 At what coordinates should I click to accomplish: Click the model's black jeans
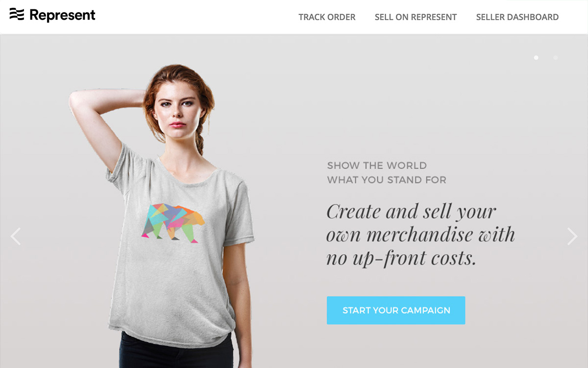176,351
